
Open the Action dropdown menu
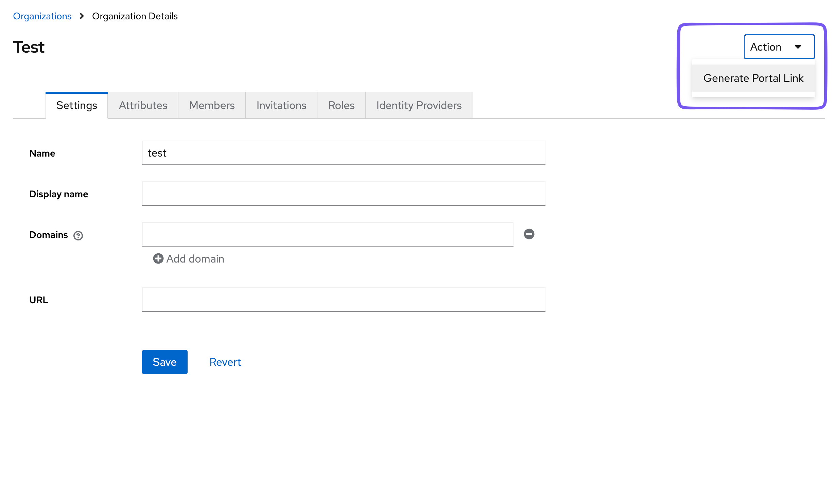(779, 47)
